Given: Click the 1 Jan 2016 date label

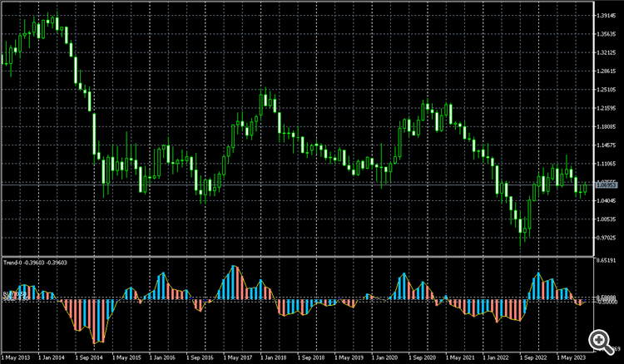Looking at the screenshot, I should click(x=163, y=357).
